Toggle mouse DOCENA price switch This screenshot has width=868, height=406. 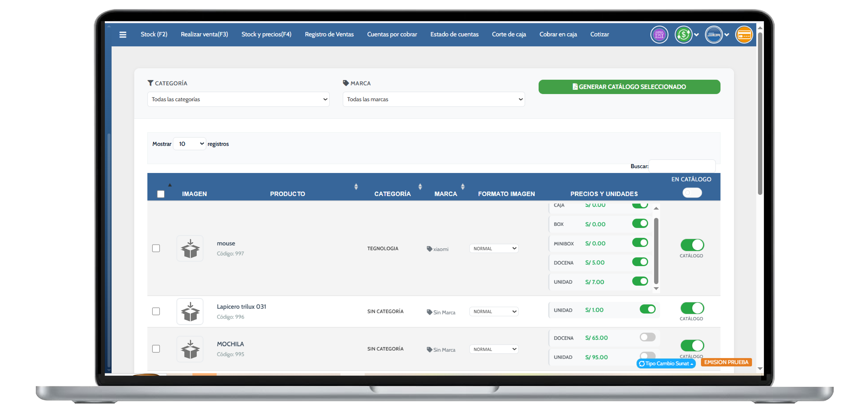point(640,262)
